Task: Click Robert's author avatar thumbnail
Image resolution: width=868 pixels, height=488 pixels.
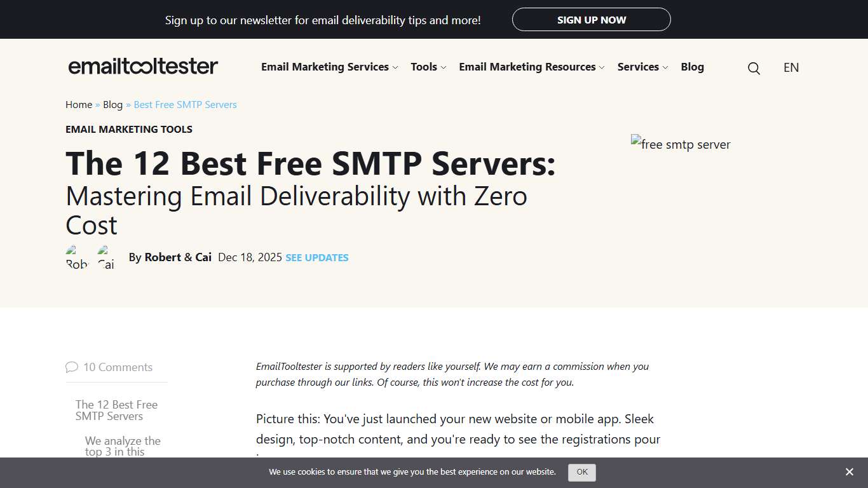Action: tap(76, 257)
